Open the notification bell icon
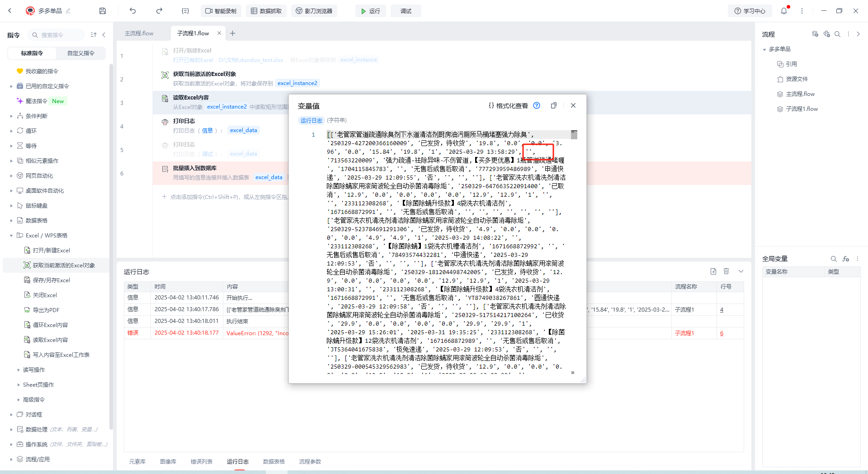Image resolution: width=868 pixels, height=474 pixels. [784, 11]
